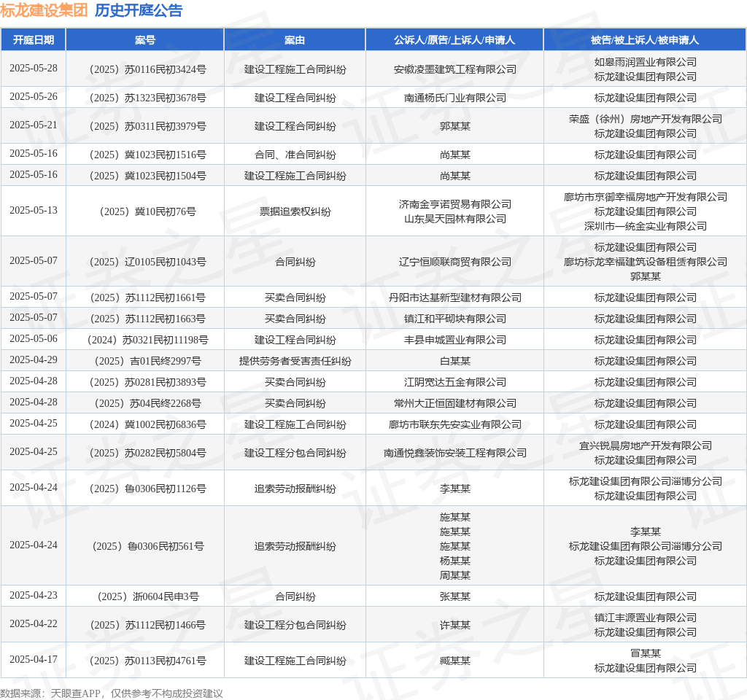Select the 案号 column header
Image resolution: width=747 pixels, height=700 pixels.
145,40
